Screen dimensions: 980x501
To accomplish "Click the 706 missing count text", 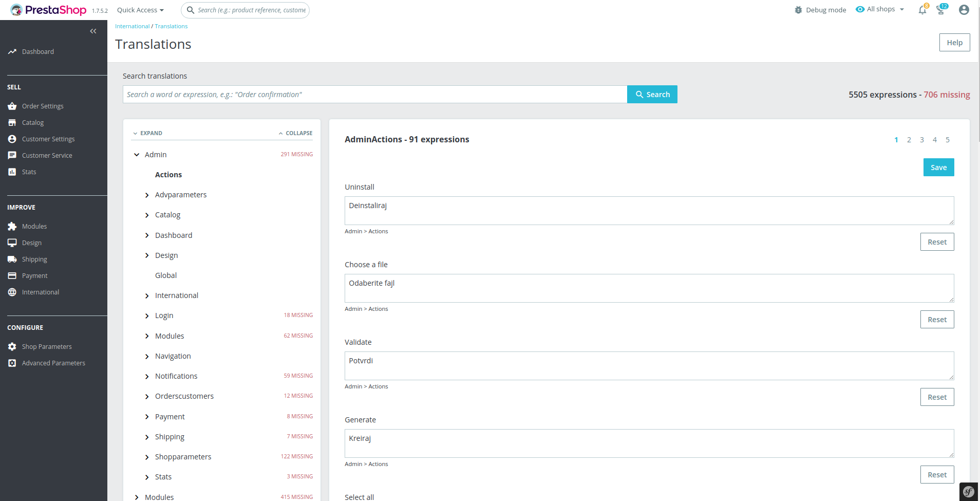I will pos(947,95).
